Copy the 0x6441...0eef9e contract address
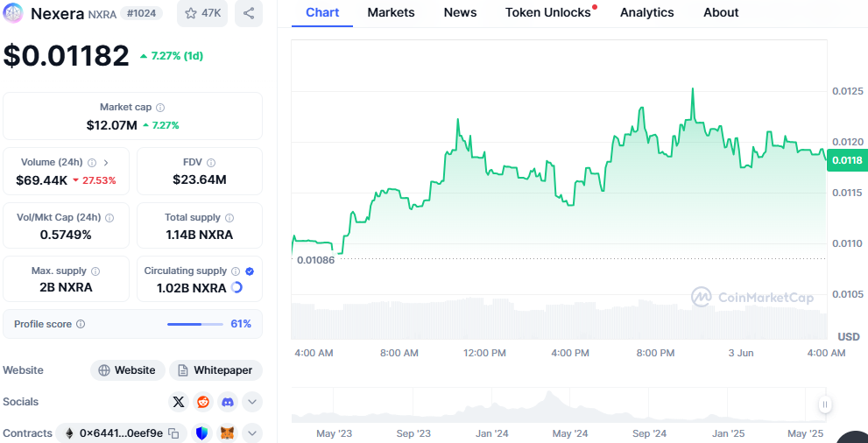The image size is (868, 443). (173, 433)
